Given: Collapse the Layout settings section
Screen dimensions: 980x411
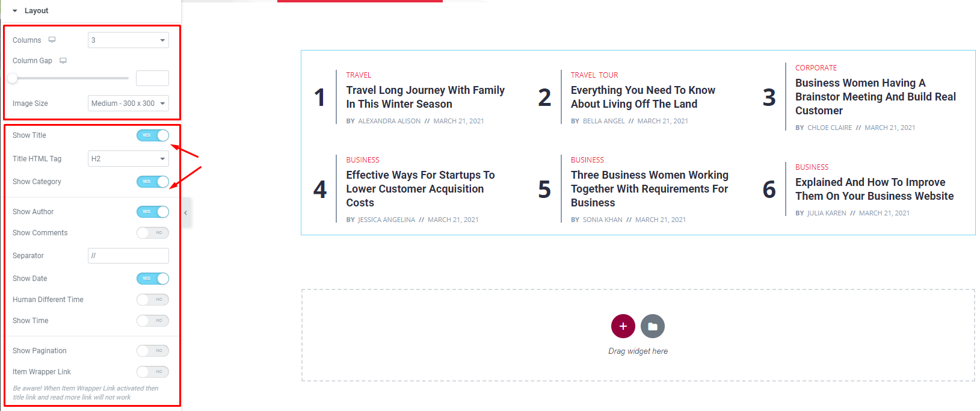Looking at the screenshot, I should click(16, 10).
